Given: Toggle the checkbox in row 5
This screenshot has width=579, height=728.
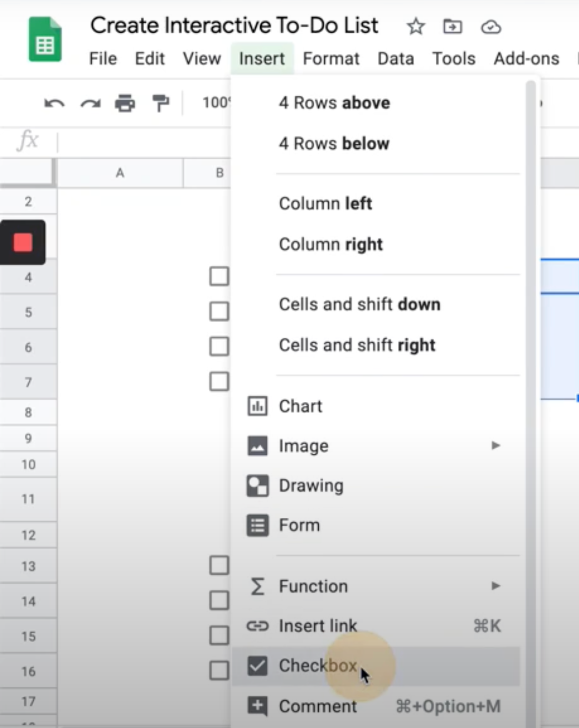Looking at the screenshot, I should (219, 311).
